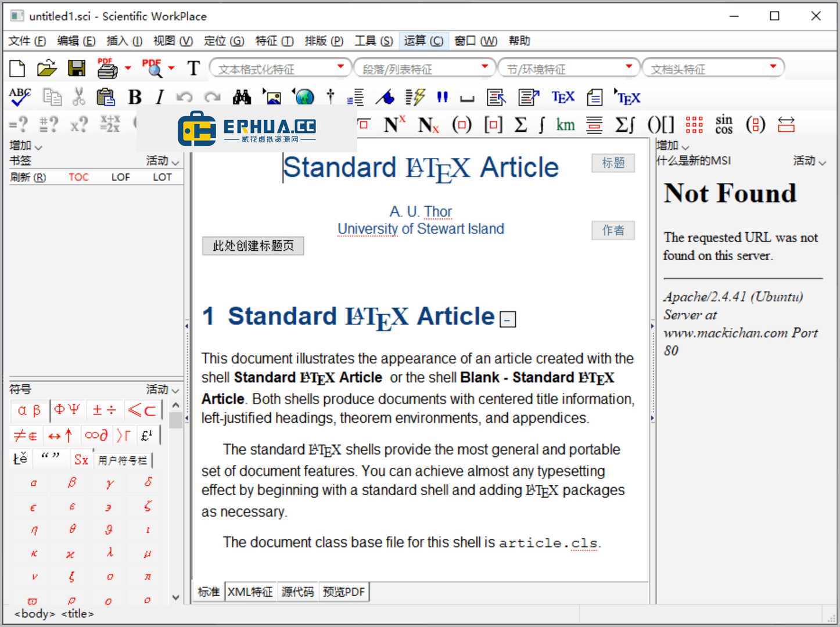Click the 刷新 (R) refresh button
The image size is (840, 627).
click(28, 177)
